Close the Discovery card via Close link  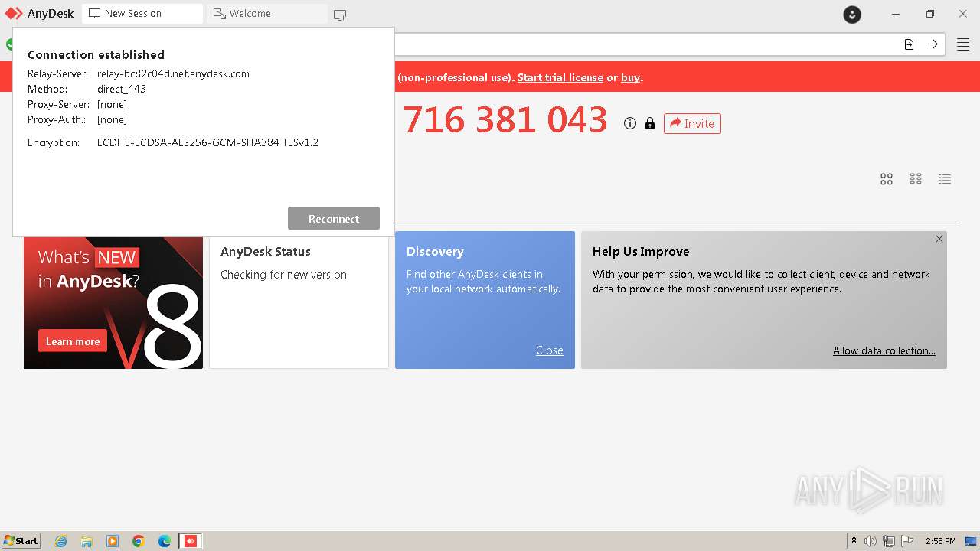pyautogui.click(x=550, y=350)
